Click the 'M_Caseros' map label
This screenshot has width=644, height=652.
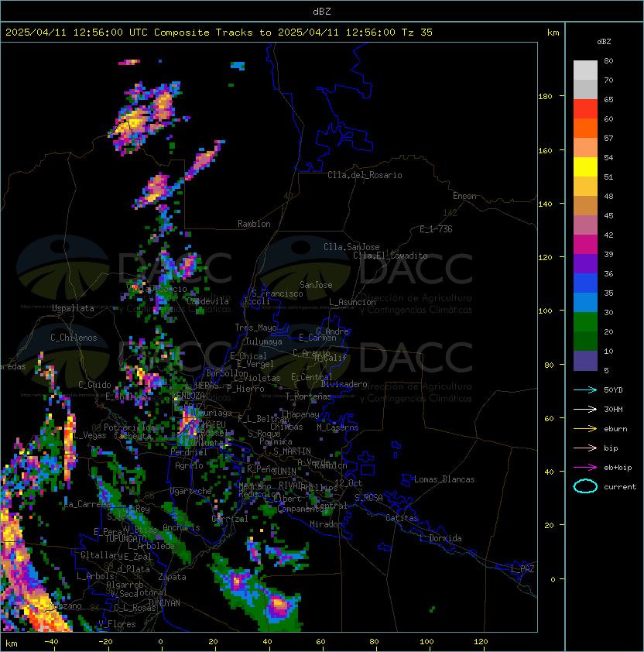[x=337, y=427]
